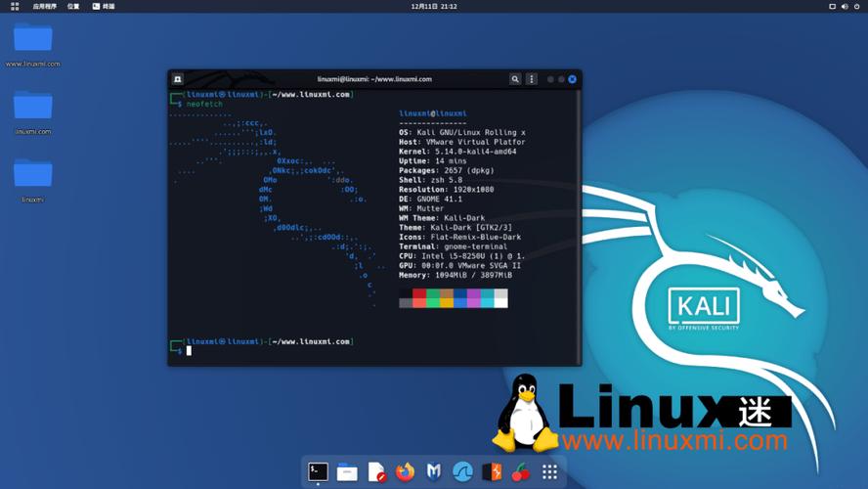Open the 位置 Places menu
The width and height of the screenshot is (868, 489).
73,6
